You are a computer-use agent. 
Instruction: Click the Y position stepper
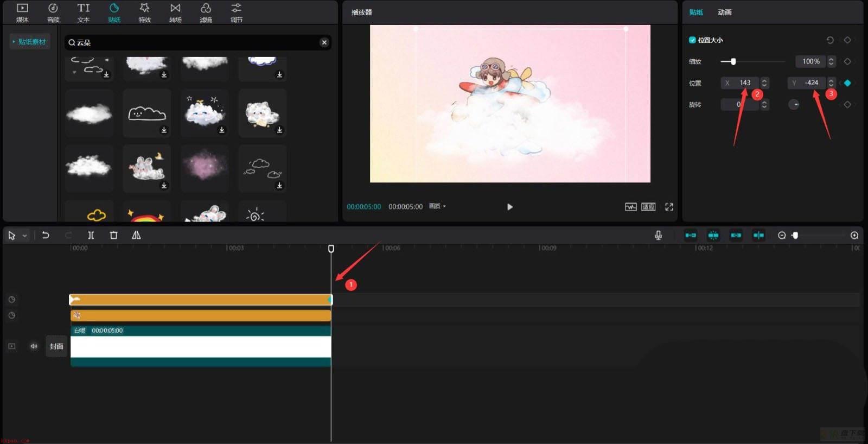[x=831, y=83]
